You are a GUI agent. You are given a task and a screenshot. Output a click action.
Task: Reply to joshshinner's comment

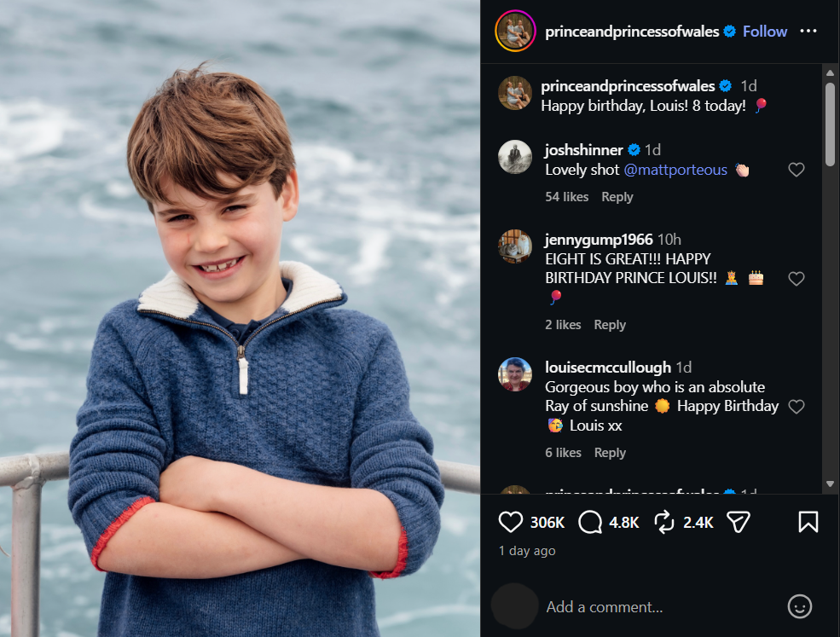pyautogui.click(x=617, y=197)
